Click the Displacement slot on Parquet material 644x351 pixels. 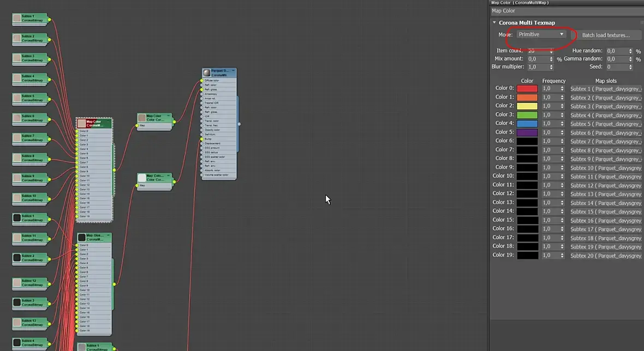tap(219, 143)
